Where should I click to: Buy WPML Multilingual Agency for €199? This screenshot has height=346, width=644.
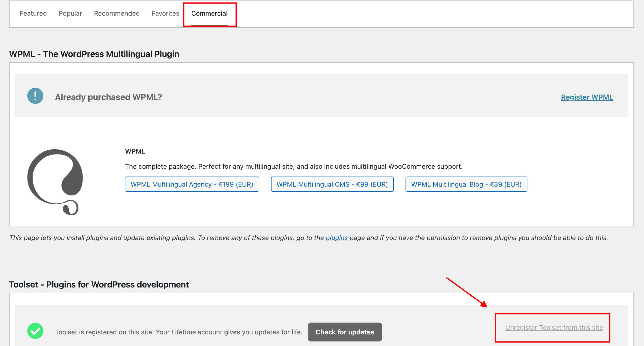192,184
